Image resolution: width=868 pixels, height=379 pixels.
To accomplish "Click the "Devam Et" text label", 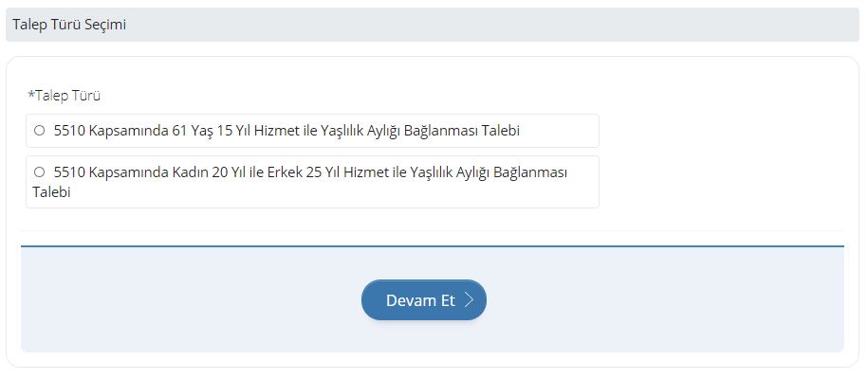I will click(420, 300).
